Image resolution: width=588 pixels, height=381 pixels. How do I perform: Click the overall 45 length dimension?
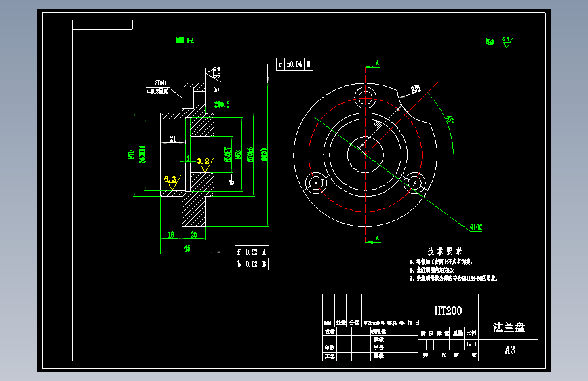(x=187, y=248)
